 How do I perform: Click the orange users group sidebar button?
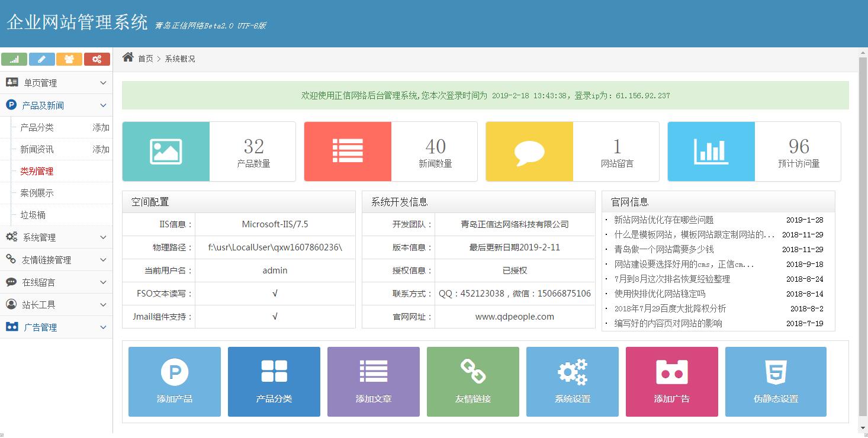[69, 59]
